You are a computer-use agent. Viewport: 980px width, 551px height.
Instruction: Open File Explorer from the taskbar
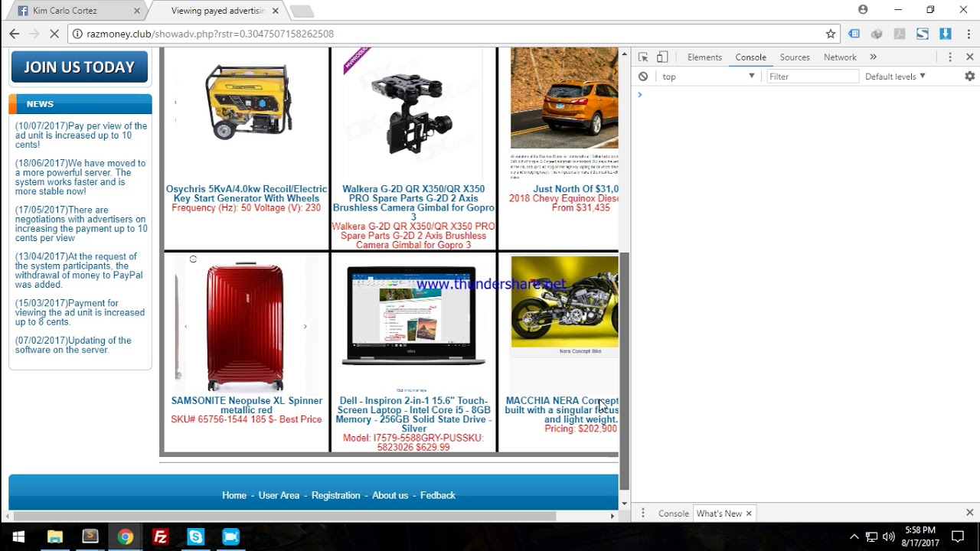pyautogui.click(x=54, y=536)
